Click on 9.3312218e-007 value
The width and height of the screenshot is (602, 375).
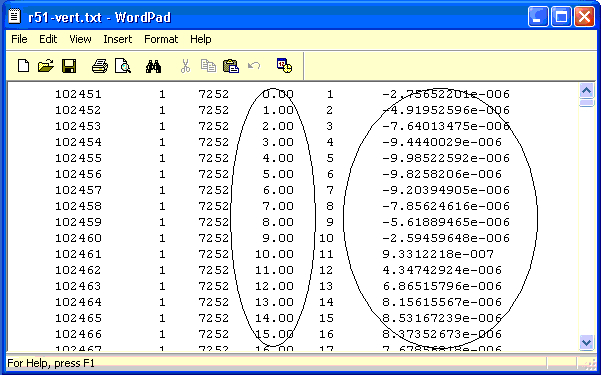click(438, 254)
